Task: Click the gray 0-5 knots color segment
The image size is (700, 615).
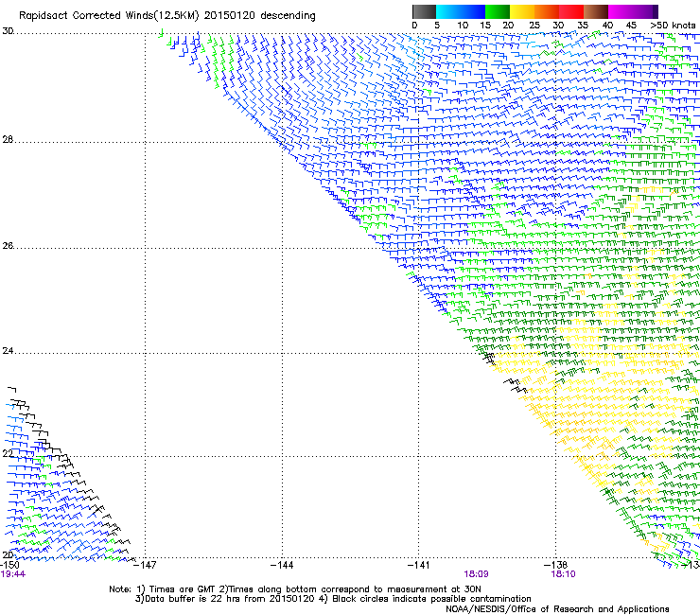Action: click(424, 11)
